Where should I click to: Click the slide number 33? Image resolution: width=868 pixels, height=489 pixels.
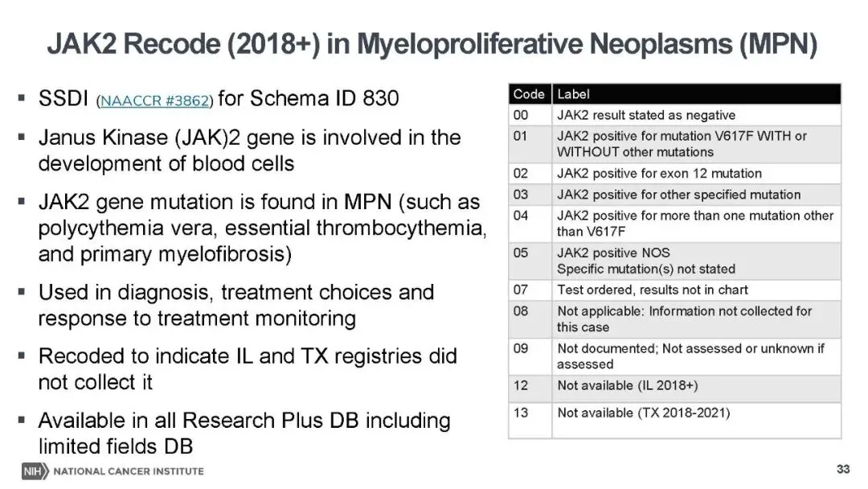tap(842, 469)
